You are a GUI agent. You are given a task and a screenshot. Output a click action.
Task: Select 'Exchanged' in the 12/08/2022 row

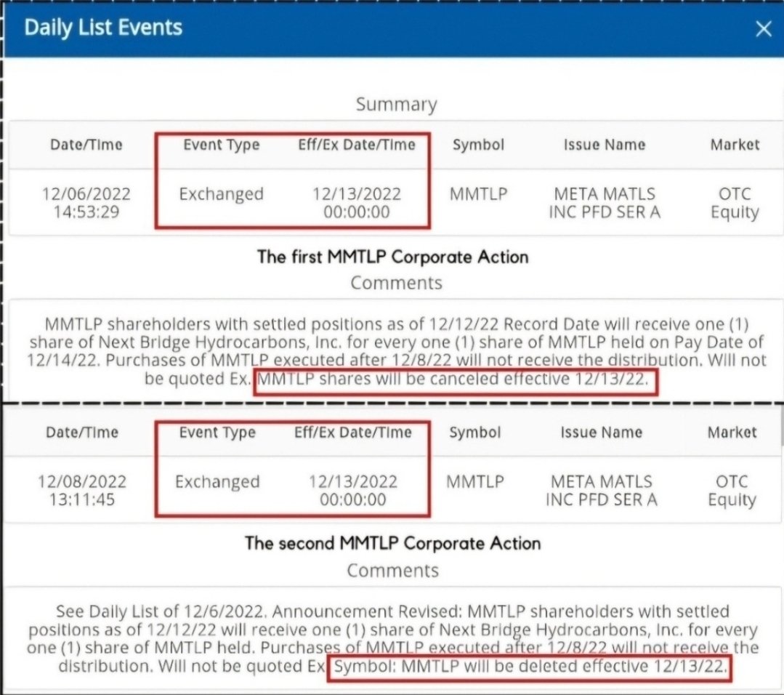[217, 482]
